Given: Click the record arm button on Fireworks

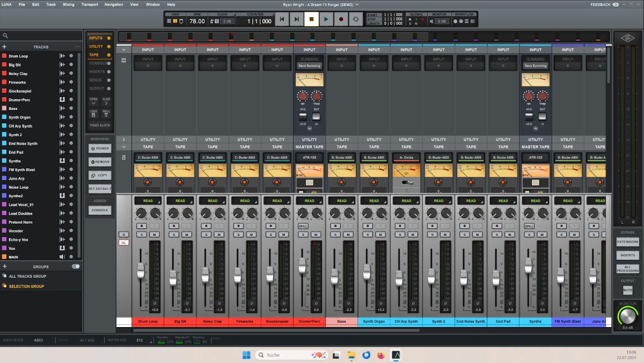Looking at the screenshot, I should click(x=238, y=226).
